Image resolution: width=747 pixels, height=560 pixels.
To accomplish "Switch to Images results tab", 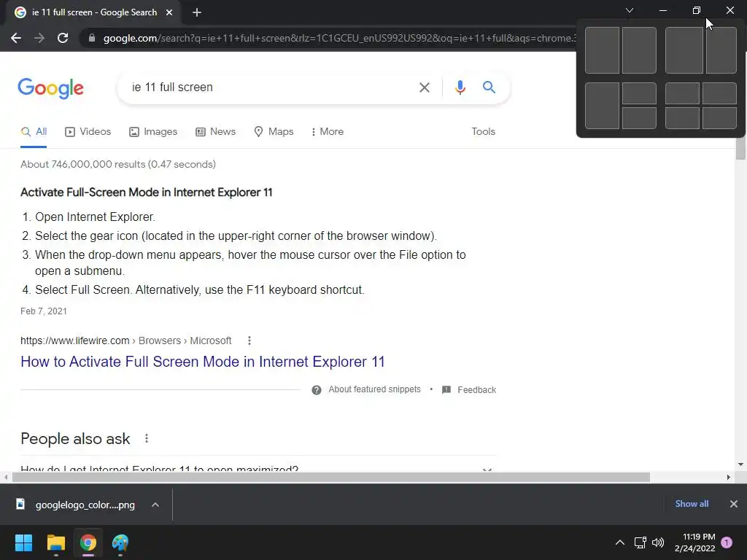I will (x=153, y=132).
